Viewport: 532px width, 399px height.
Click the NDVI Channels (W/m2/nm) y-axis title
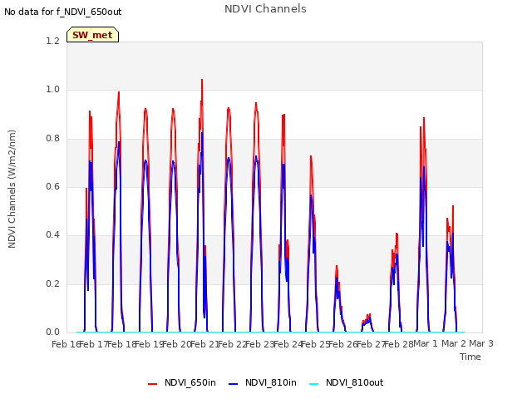point(12,189)
